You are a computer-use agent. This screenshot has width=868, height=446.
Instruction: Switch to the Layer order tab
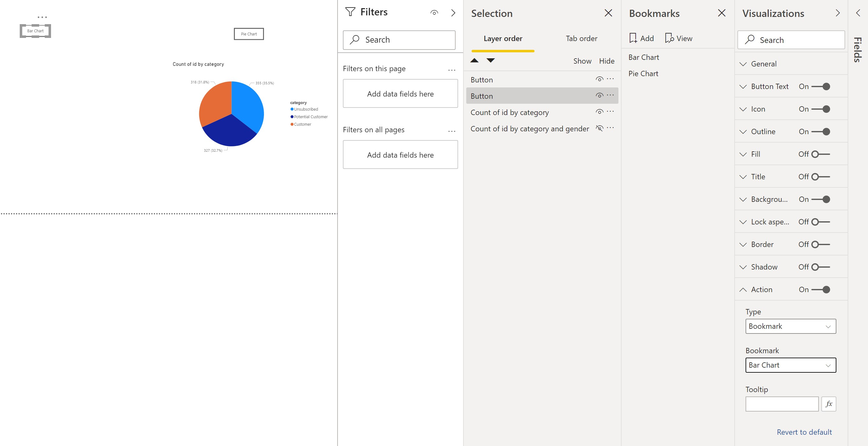coord(503,39)
